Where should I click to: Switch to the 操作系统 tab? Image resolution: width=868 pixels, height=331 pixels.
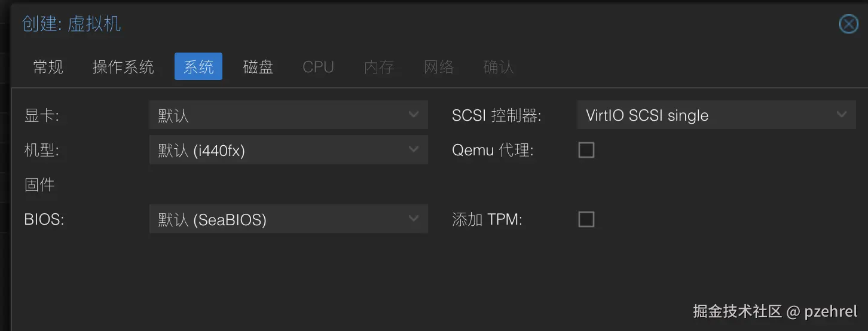point(123,66)
